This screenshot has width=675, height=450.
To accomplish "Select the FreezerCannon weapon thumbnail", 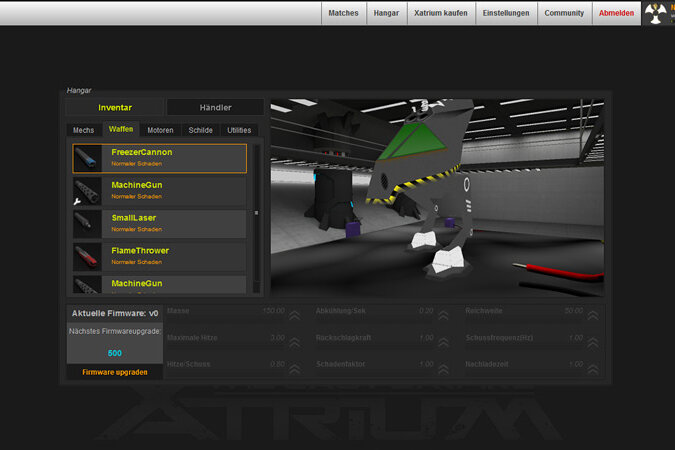I will click(x=87, y=158).
